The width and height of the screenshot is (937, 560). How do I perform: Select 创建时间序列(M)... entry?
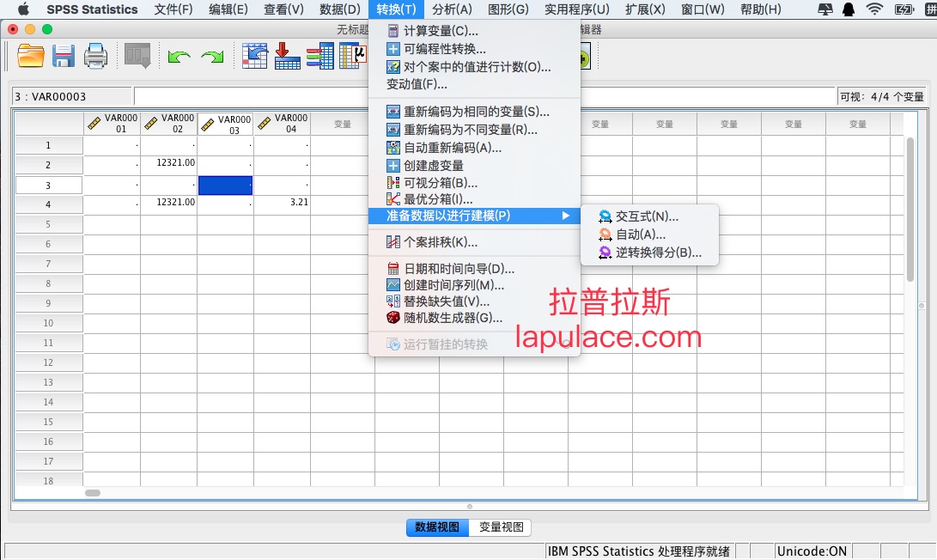pyautogui.click(x=474, y=285)
